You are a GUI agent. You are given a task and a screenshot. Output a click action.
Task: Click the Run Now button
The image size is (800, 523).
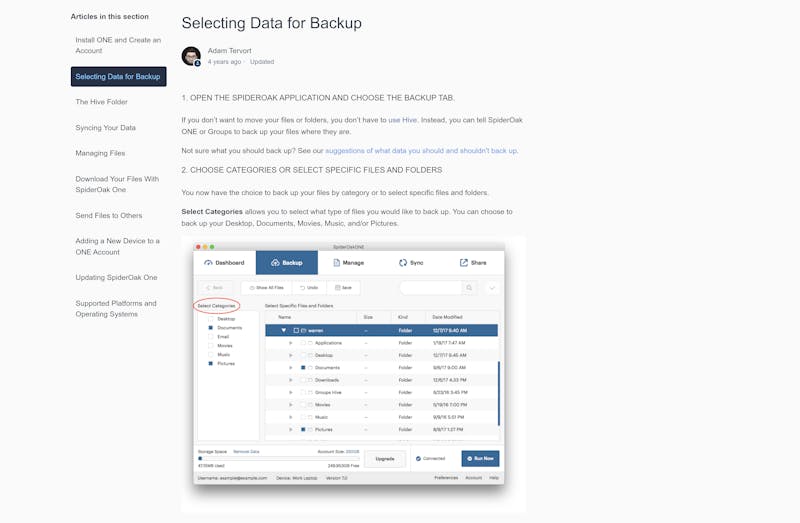point(481,459)
